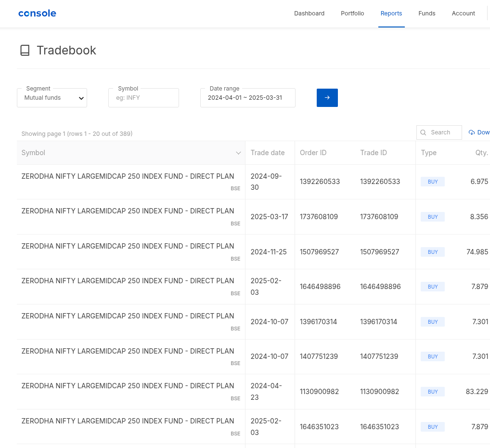Click the BUY tag for trade 1130900982
The height and width of the screenshot is (448, 490).
click(x=433, y=392)
